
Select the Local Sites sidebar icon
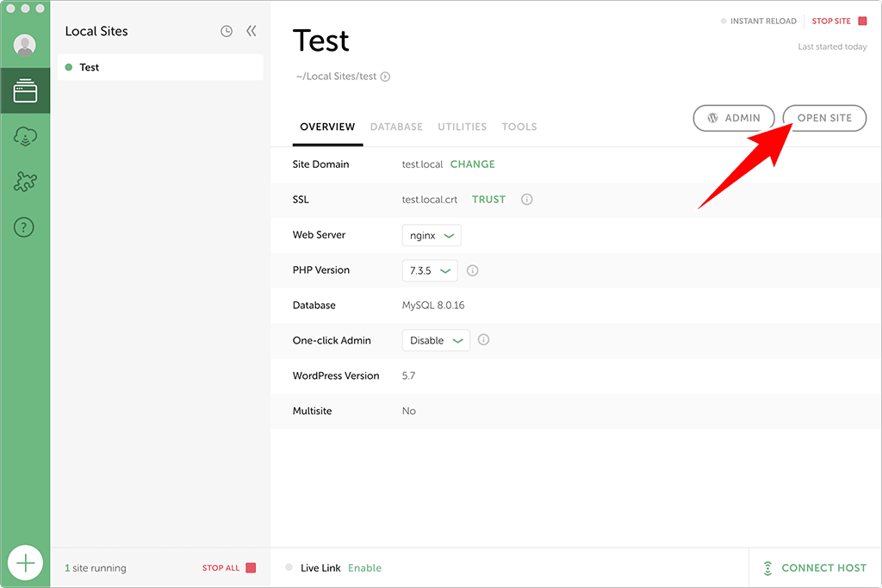25,91
